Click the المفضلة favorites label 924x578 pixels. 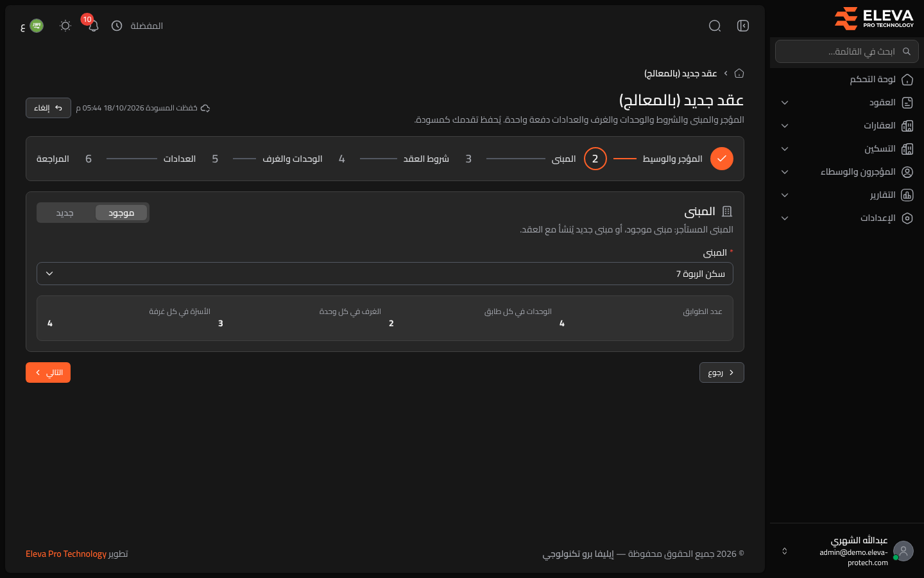[x=147, y=26]
